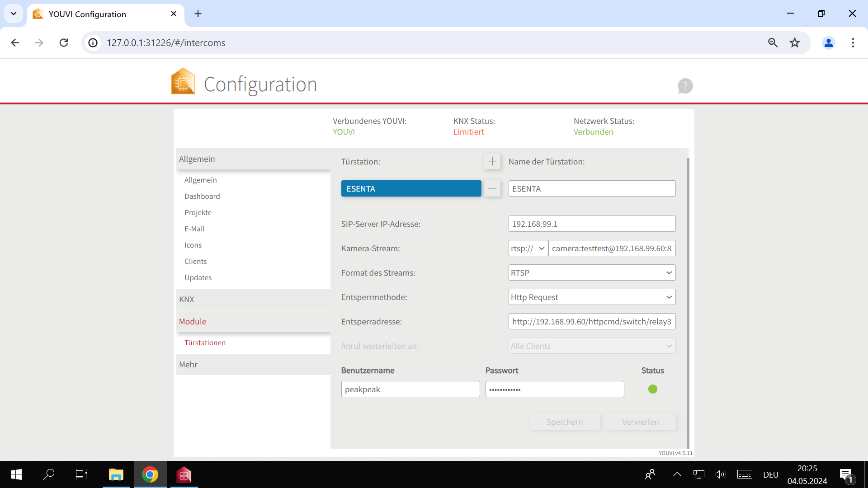Viewport: 868px width, 488px height.
Task: Open File Explorer from taskbar
Action: click(116, 474)
